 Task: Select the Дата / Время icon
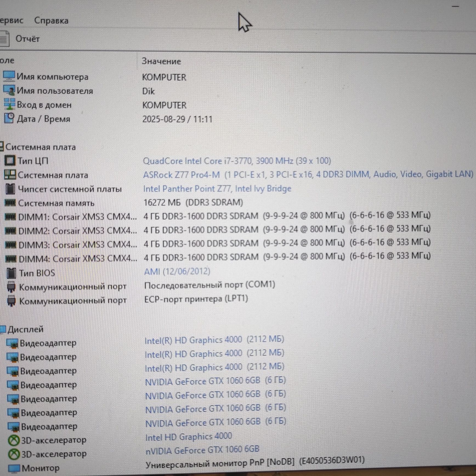(x=9, y=118)
